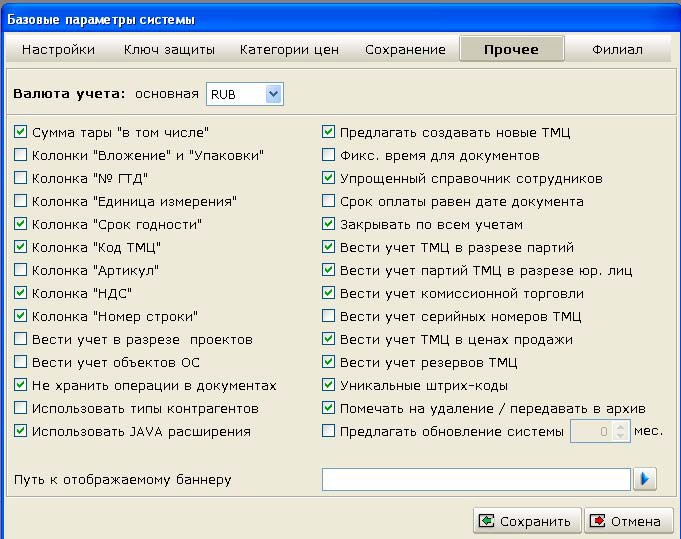The height and width of the screenshot is (539, 681).
Task: Switch to the Ключ защиты tab
Action: 169,50
